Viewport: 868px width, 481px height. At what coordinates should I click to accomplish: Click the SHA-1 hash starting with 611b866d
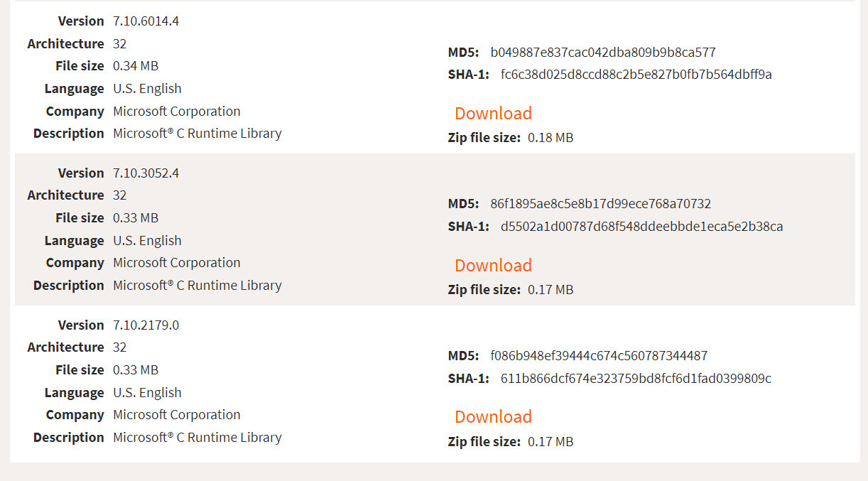click(x=636, y=379)
